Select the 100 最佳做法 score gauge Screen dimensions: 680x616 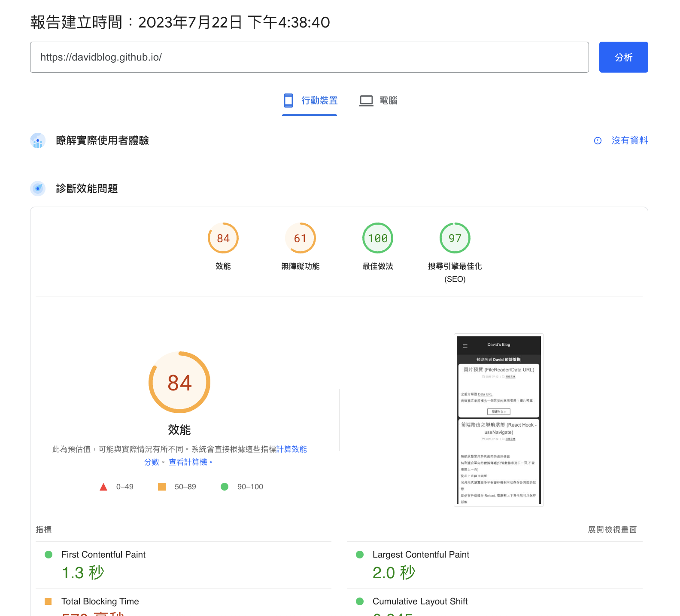(x=378, y=238)
